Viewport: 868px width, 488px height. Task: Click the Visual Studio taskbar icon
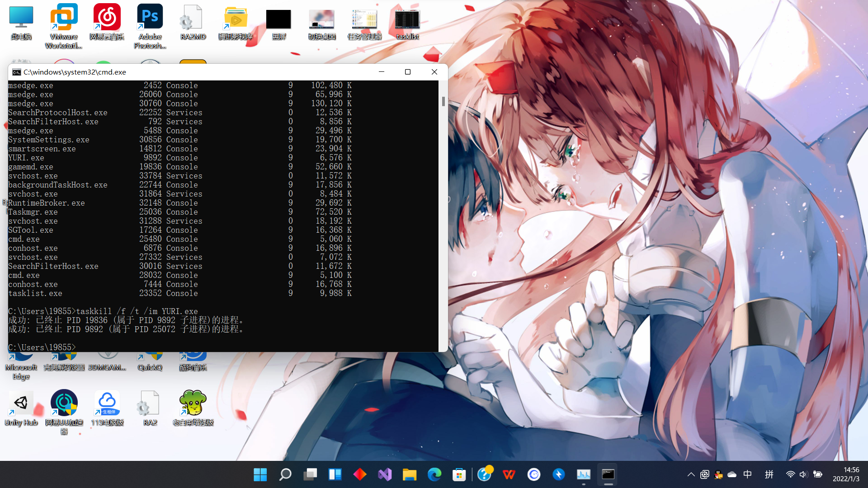[x=385, y=474]
